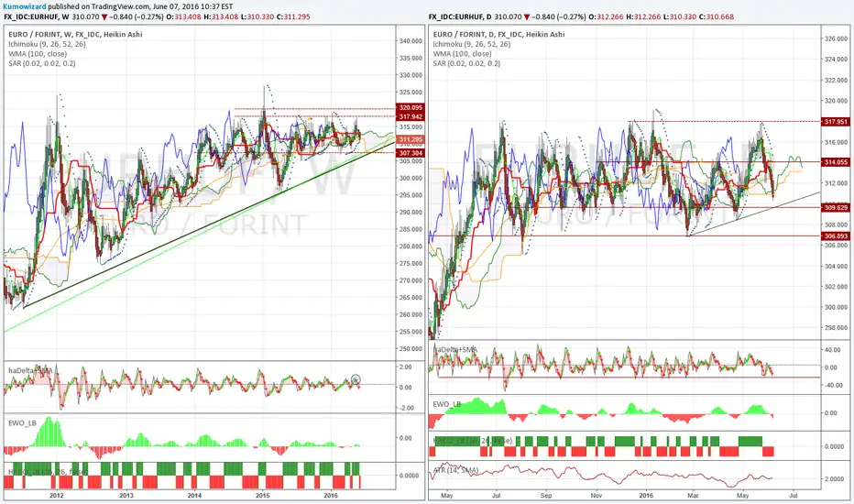This screenshot has width=854, height=504.
Task: Click the ATR (14, SMA) indicator label
Action: pos(455,470)
